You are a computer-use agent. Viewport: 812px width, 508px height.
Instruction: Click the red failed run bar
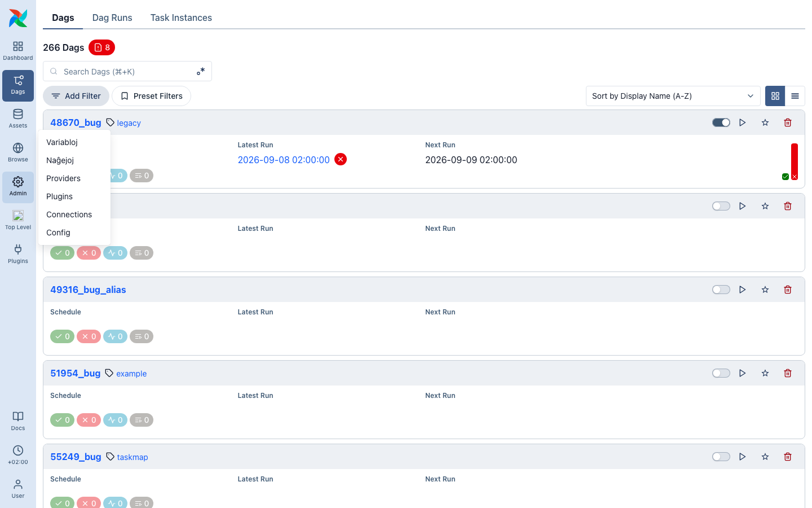[795, 161]
